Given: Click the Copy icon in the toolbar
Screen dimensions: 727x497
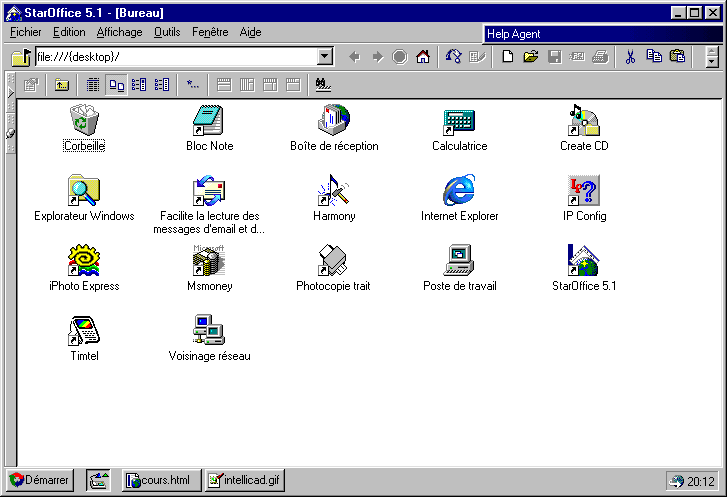Looking at the screenshot, I should pyautogui.click(x=654, y=57).
